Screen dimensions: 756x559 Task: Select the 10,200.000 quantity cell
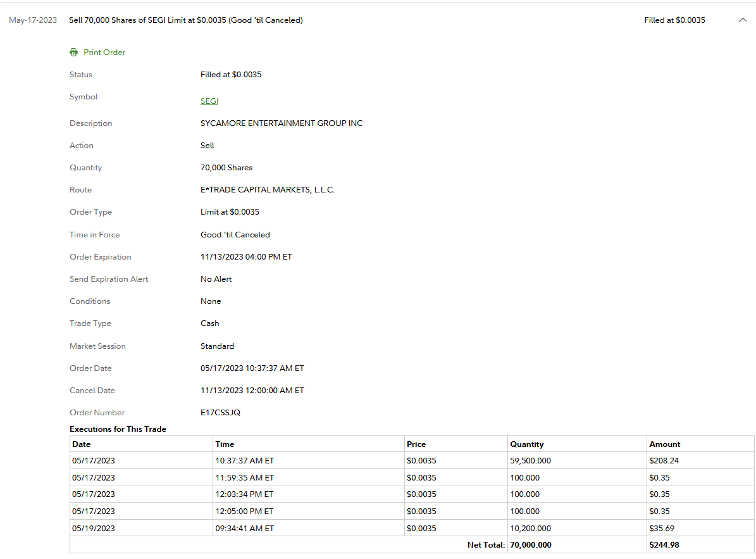(x=530, y=528)
